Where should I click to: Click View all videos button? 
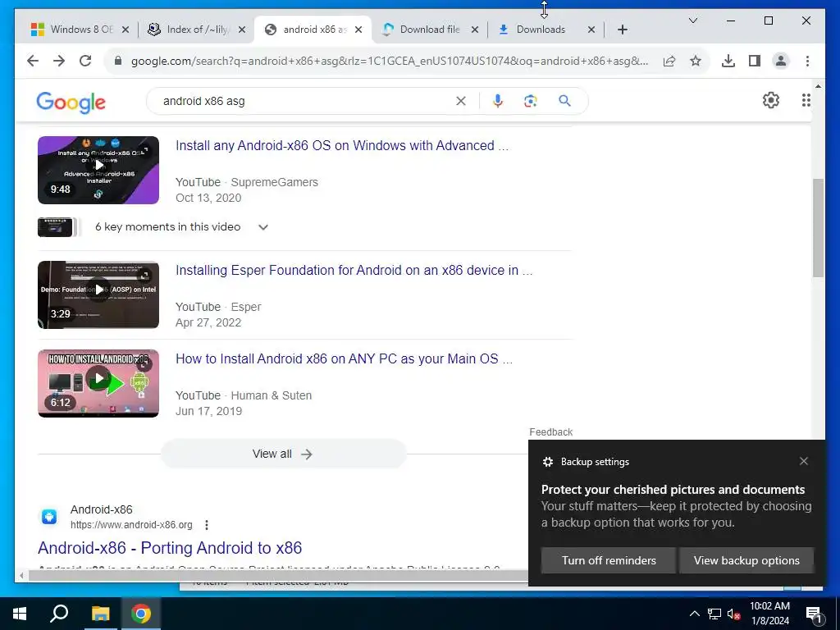click(x=283, y=454)
